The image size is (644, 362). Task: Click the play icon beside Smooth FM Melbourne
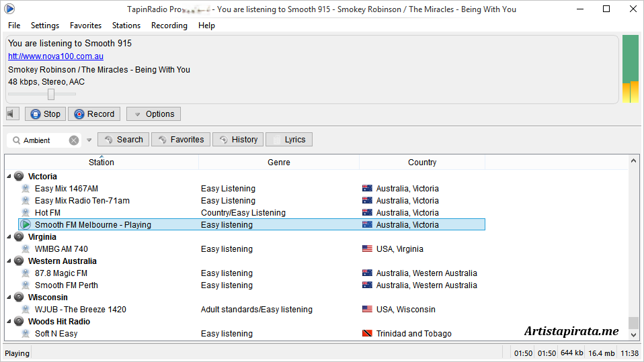pos(26,225)
